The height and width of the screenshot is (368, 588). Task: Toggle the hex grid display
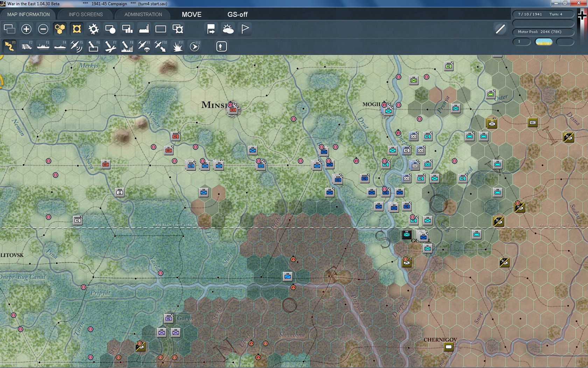(60, 29)
